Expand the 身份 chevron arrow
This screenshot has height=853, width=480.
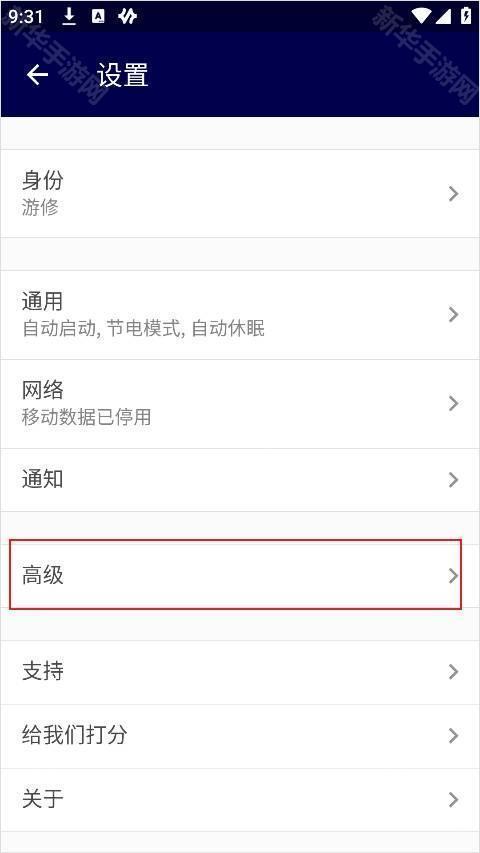[453, 194]
